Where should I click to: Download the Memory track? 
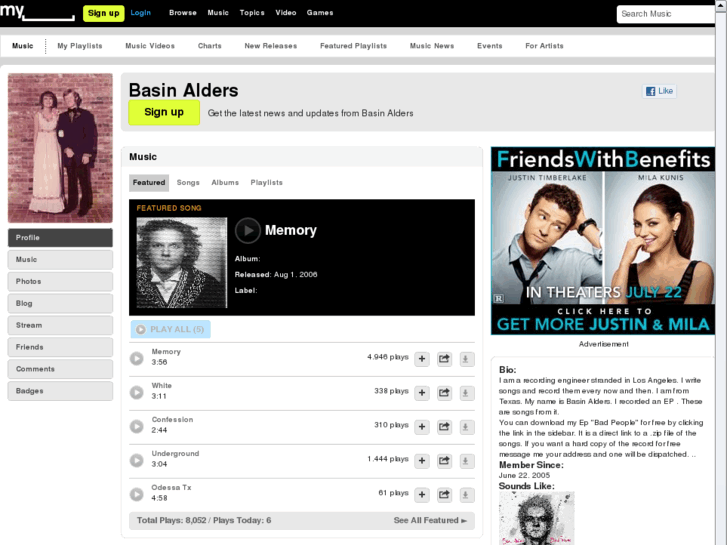[x=466, y=359]
